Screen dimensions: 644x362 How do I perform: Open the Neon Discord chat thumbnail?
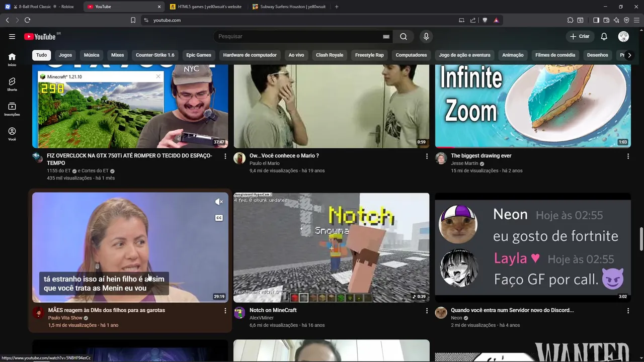(x=533, y=247)
